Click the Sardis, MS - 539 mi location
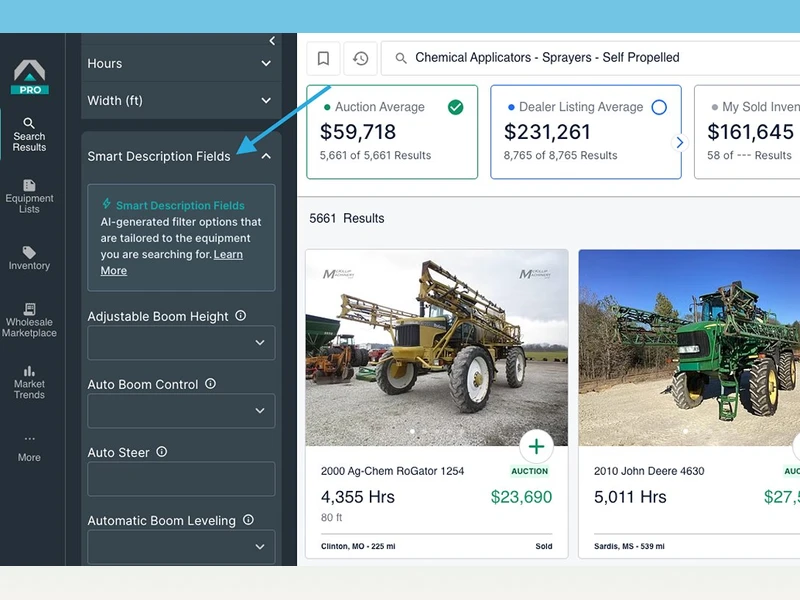 point(629,546)
